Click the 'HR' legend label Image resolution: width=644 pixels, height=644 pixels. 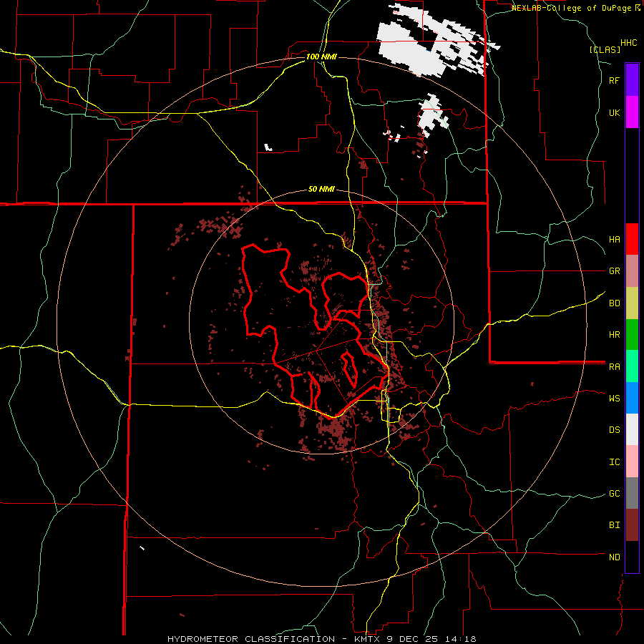pos(614,335)
